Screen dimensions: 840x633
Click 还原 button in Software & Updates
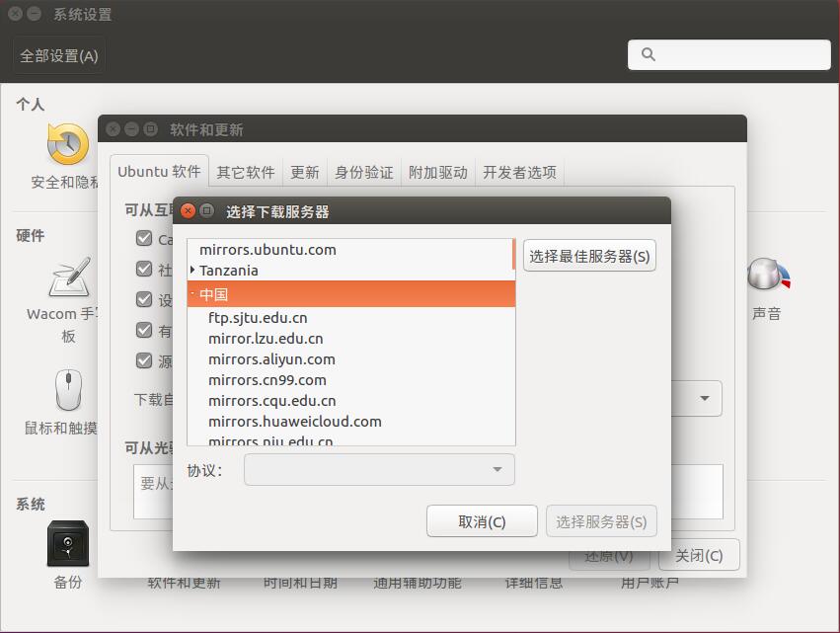coord(609,560)
